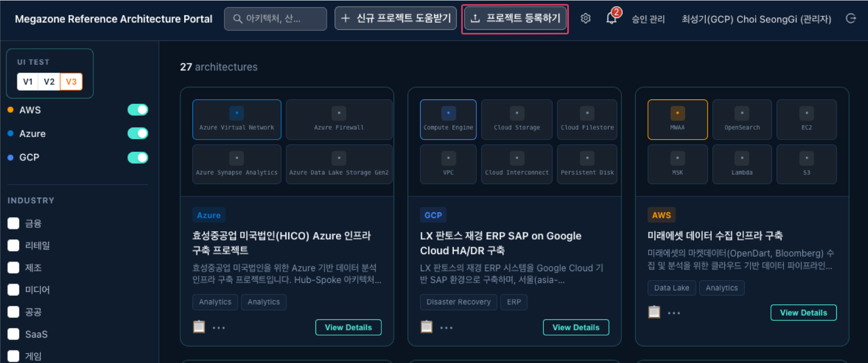Switch UI test to V1

tap(28, 82)
